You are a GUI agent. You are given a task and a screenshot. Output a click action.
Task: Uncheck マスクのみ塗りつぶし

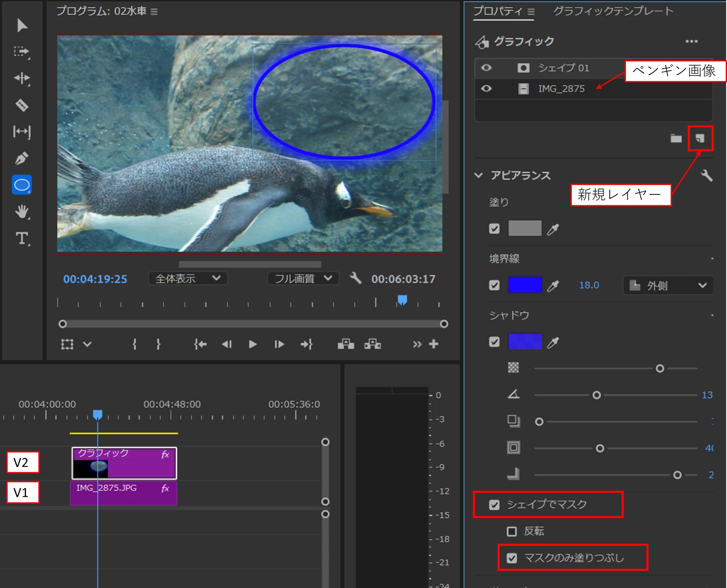512,558
